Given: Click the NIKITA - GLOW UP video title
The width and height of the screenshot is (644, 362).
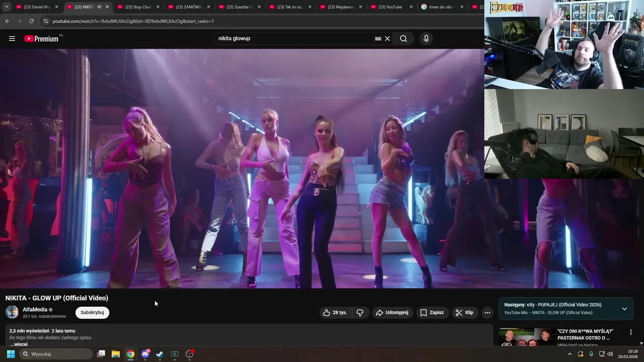Looking at the screenshot, I should [57, 298].
